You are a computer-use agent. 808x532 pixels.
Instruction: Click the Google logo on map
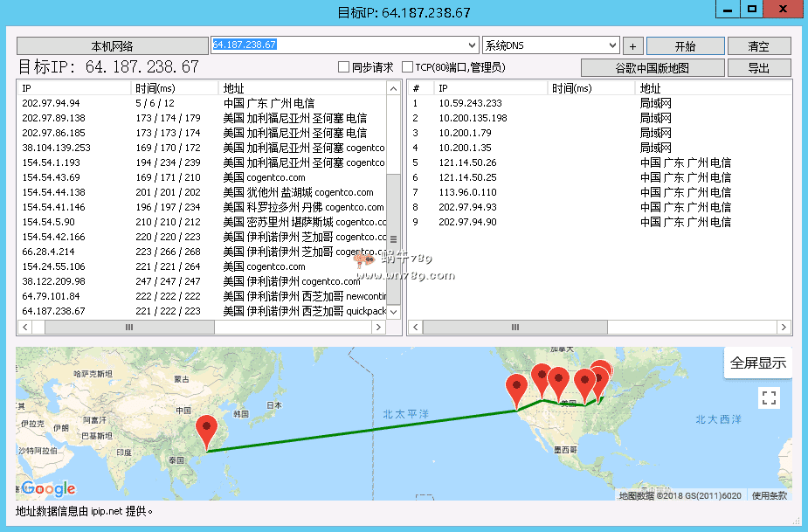coord(48,488)
